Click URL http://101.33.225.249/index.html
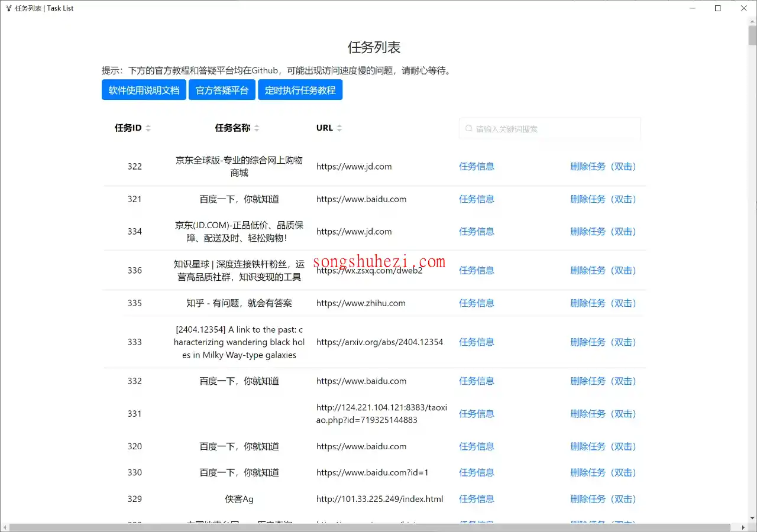Image resolution: width=757 pixels, height=532 pixels. coord(380,499)
